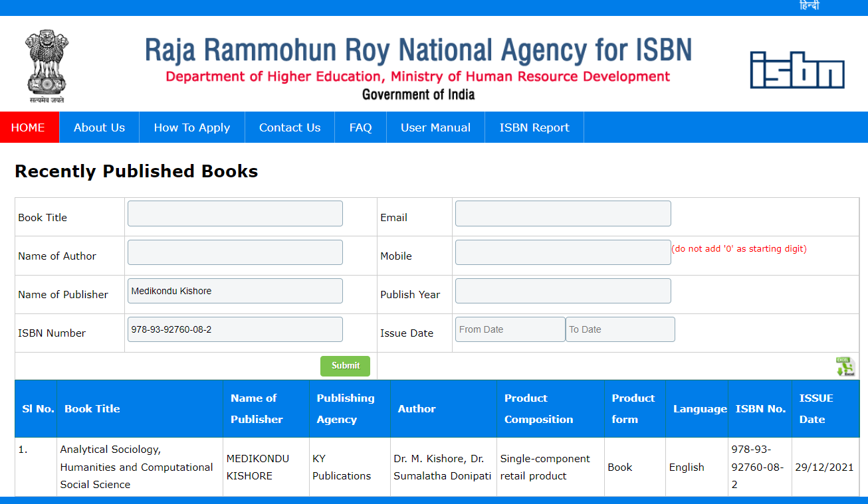Focus the Name of Author field
Screen dimensions: 868x504
[235, 252]
